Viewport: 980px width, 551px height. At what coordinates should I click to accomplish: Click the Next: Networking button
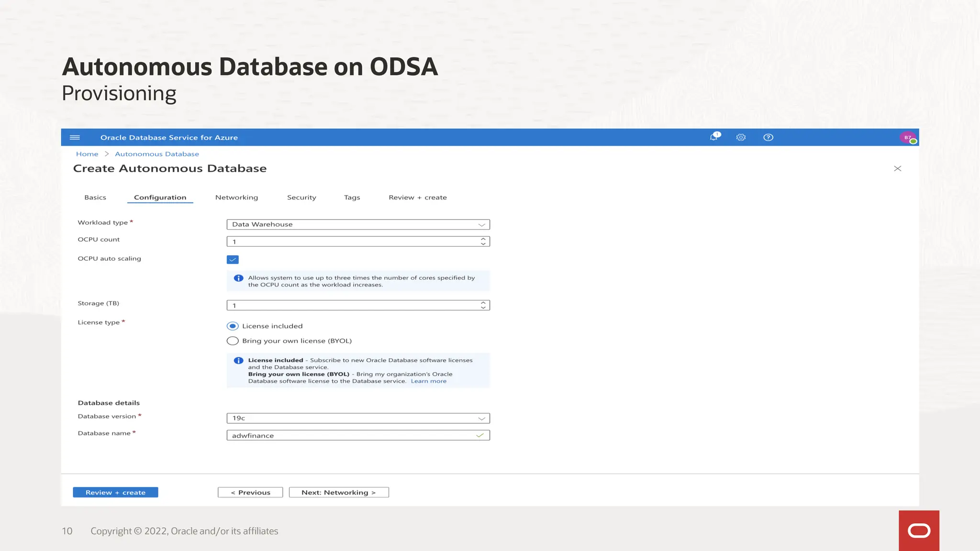[339, 492]
